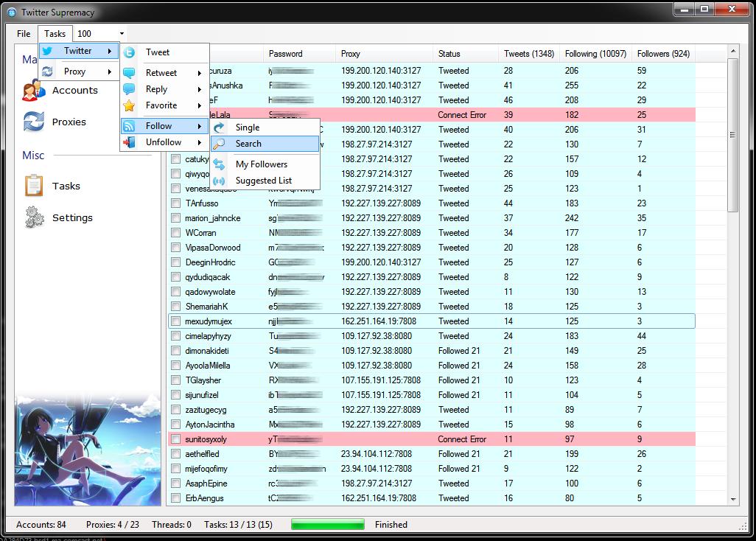
Task: Click the Single follow arrow icon
Action: 219,128
